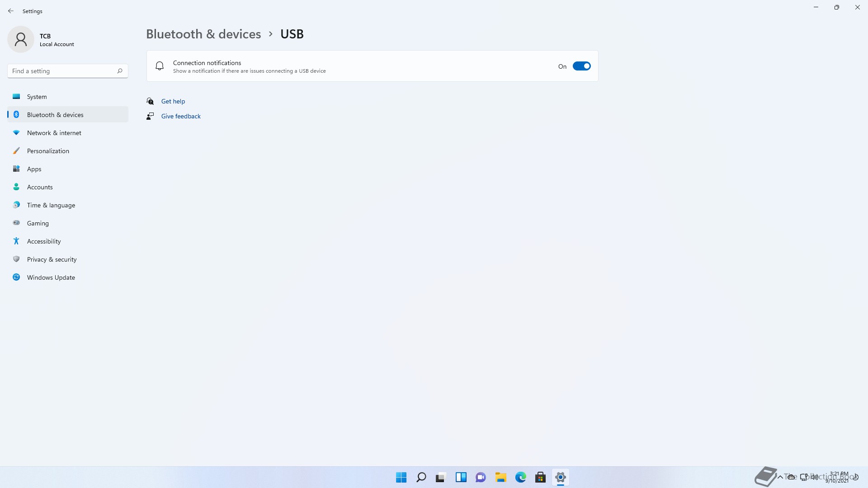
Task: Click the Settings gear in taskbar
Action: pyautogui.click(x=560, y=477)
